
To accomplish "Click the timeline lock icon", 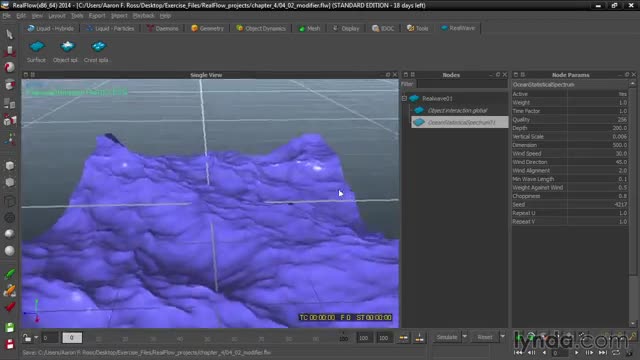I will 27,338.
